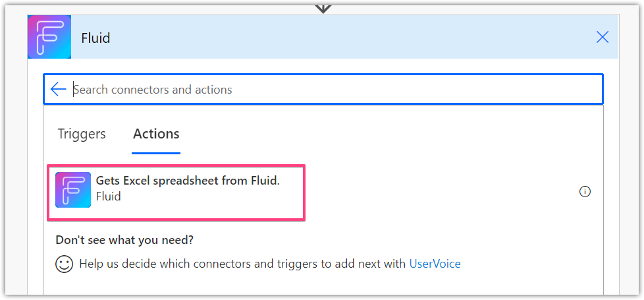644x300 pixels.
Task: Open the UserVoice link
Action: tap(435, 264)
